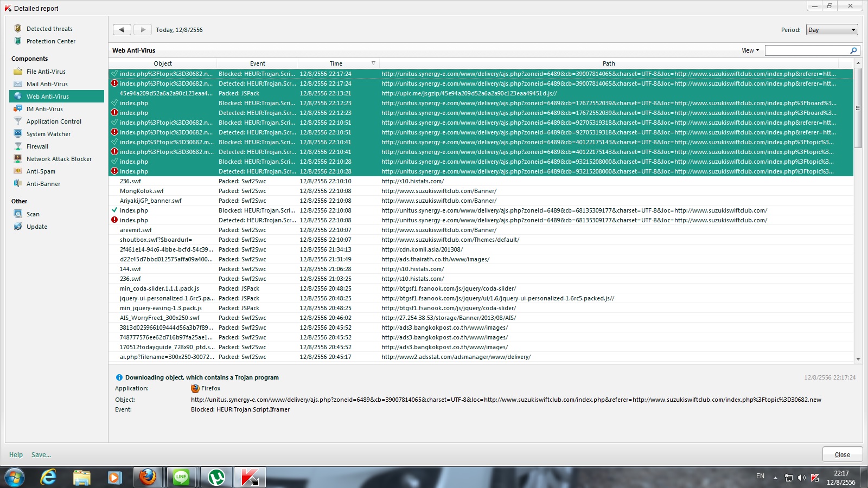Open Windows Media Player from taskbar
Viewport: 868px width, 488px height.
pyautogui.click(x=114, y=477)
